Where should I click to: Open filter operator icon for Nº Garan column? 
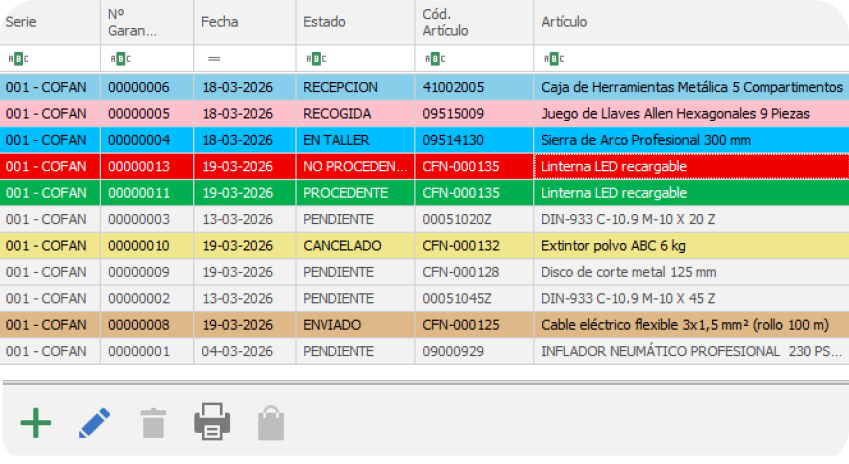coord(120,58)
